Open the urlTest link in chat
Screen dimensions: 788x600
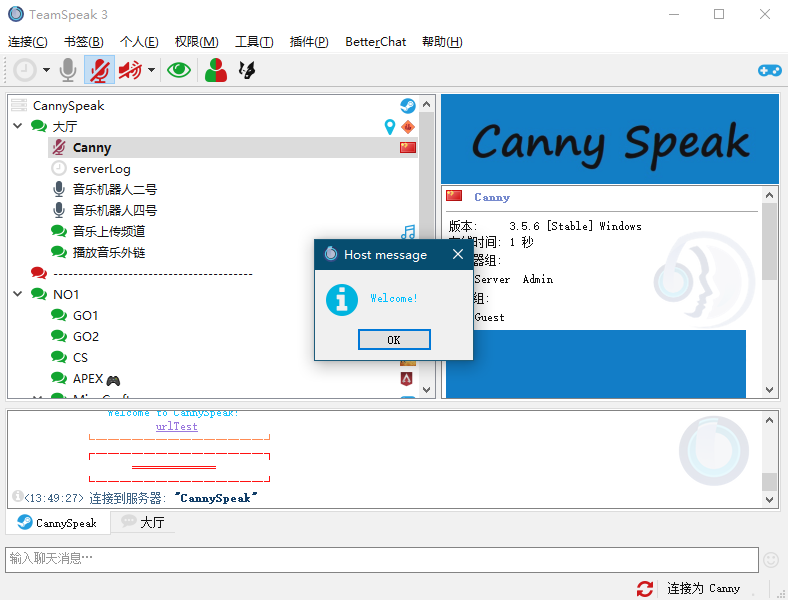[x=176, y=426]
